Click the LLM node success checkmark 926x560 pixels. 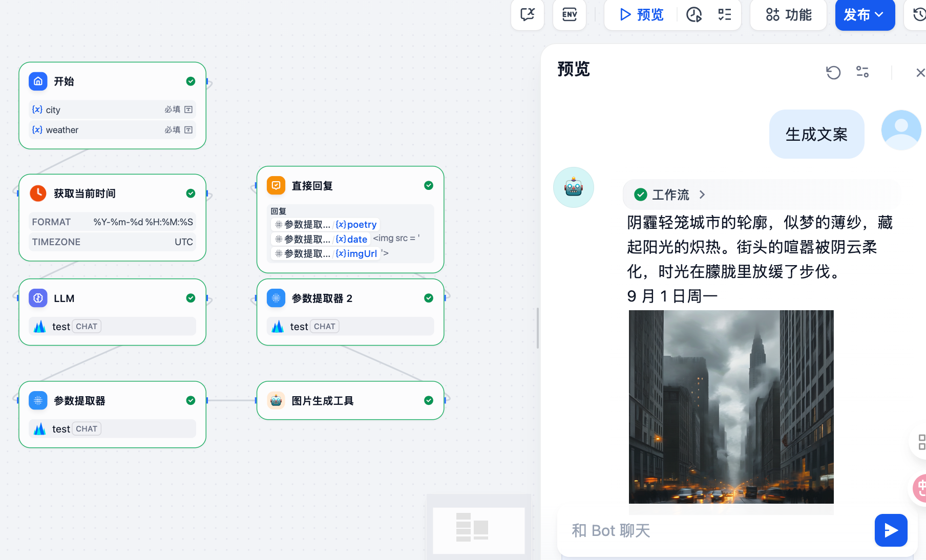[x=191, y=298]
